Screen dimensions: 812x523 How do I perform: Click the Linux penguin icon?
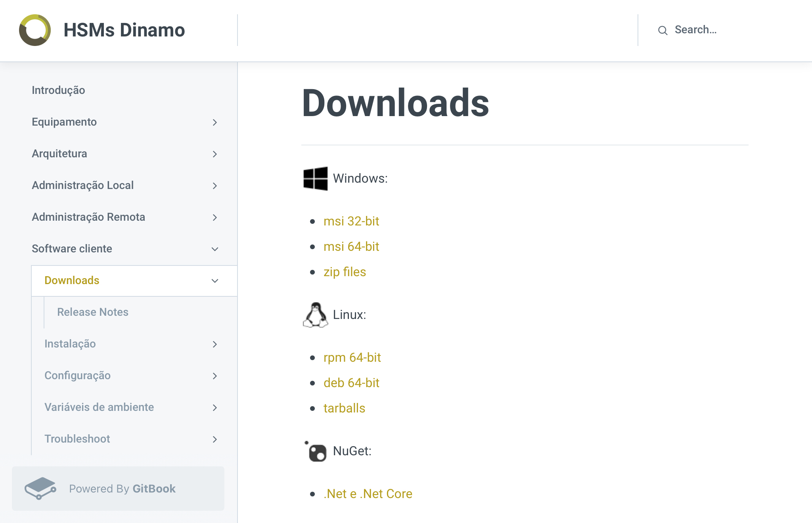pyautogui.click(x=316, y=315)
